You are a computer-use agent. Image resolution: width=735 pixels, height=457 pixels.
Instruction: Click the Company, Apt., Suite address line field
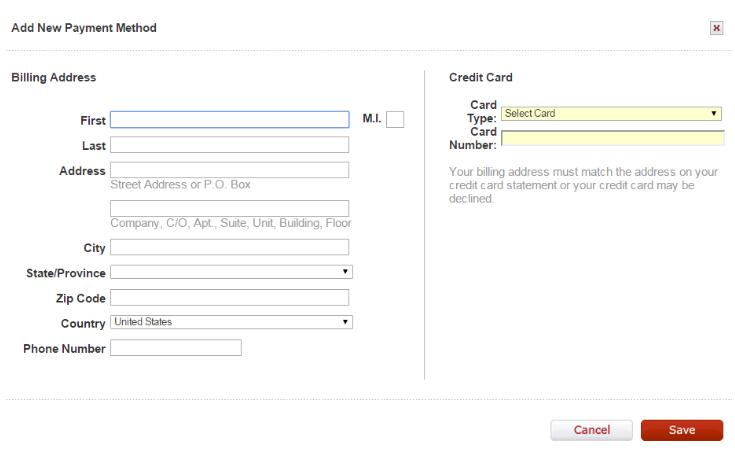[x=229, y=208]
